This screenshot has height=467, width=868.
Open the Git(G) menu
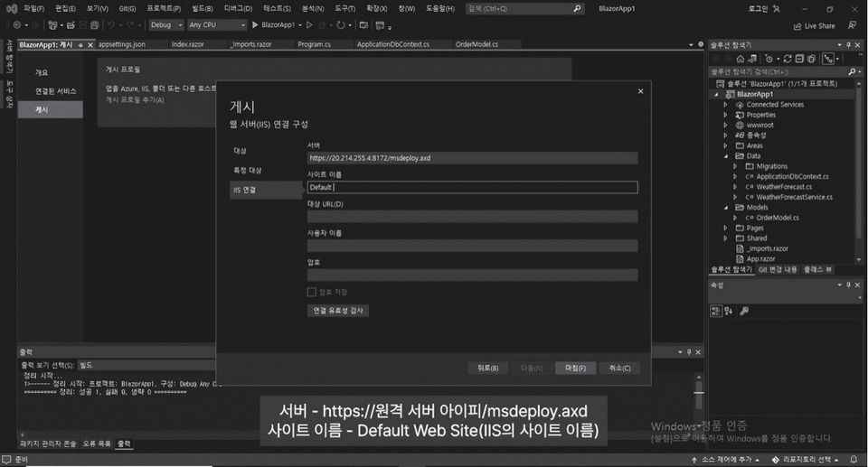(127, 8)
